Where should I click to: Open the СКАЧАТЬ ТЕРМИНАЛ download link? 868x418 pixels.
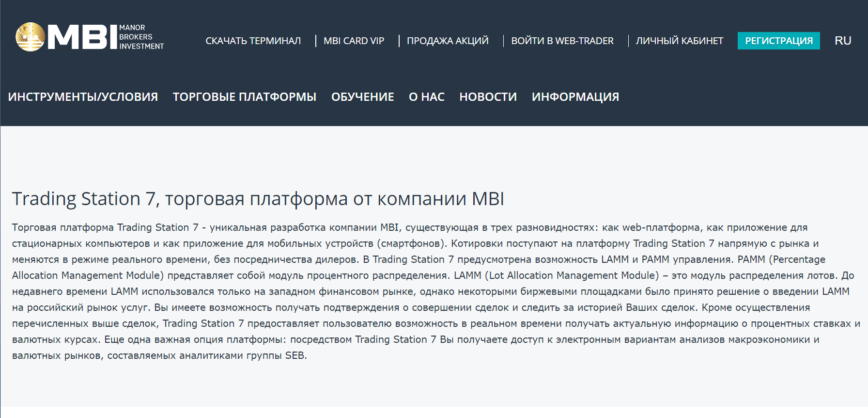click(253, 41)
